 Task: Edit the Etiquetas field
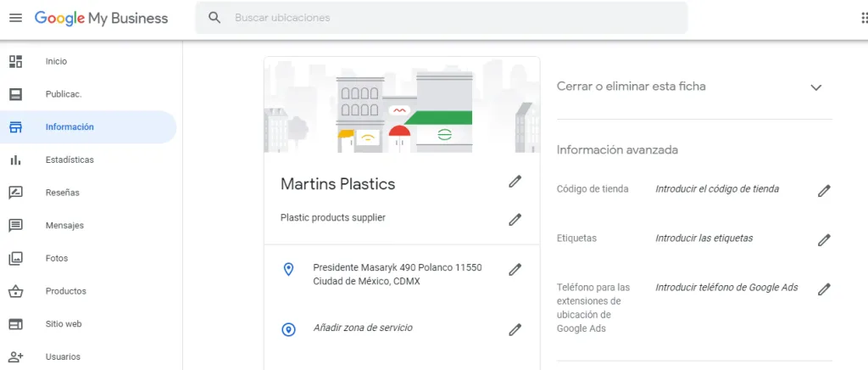click(824, 240)
